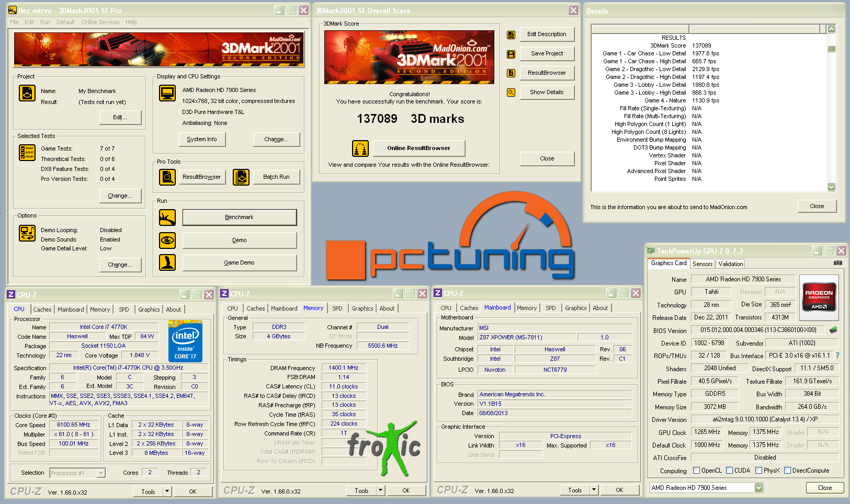Viewport: 850px width, 504px height.
Task: Click the Save Project button
Action: (547, 54)
